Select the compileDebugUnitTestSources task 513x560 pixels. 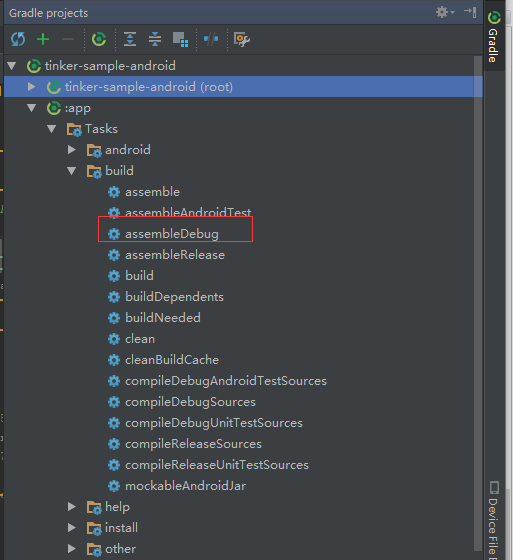[x=214, y=423]
